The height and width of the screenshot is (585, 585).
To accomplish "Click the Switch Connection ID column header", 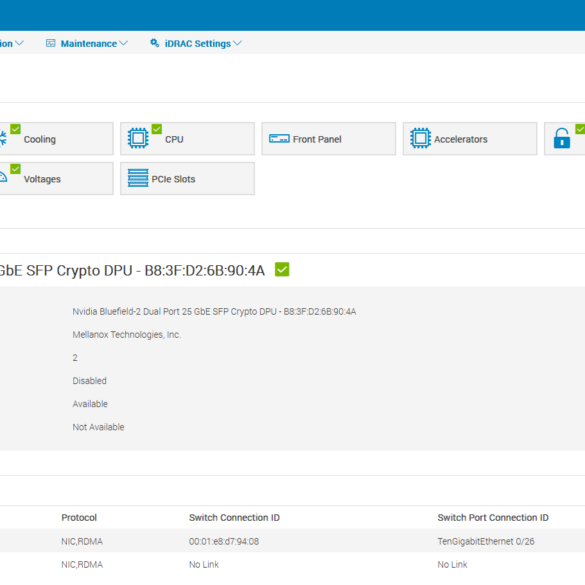I will click(x=234, y=517).
